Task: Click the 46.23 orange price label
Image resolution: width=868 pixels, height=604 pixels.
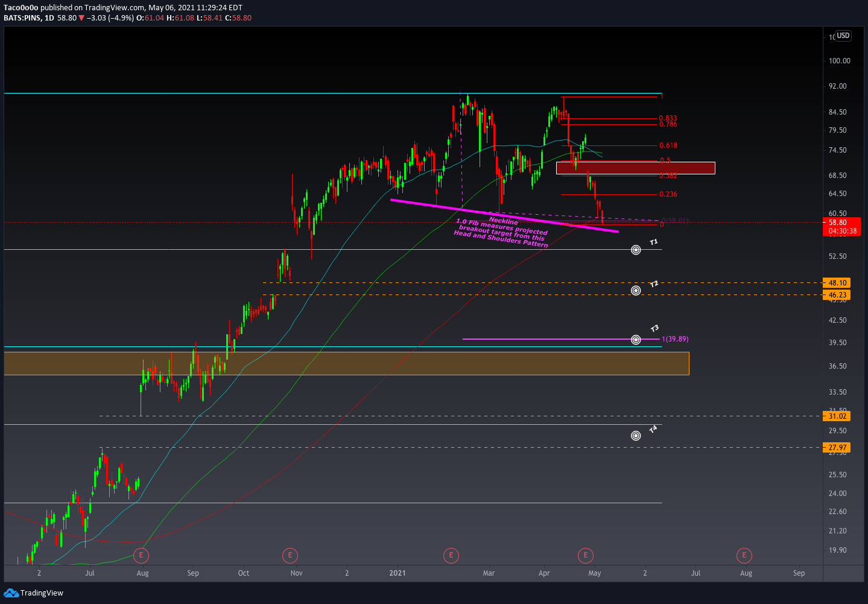Action: [x=837, y=295]
